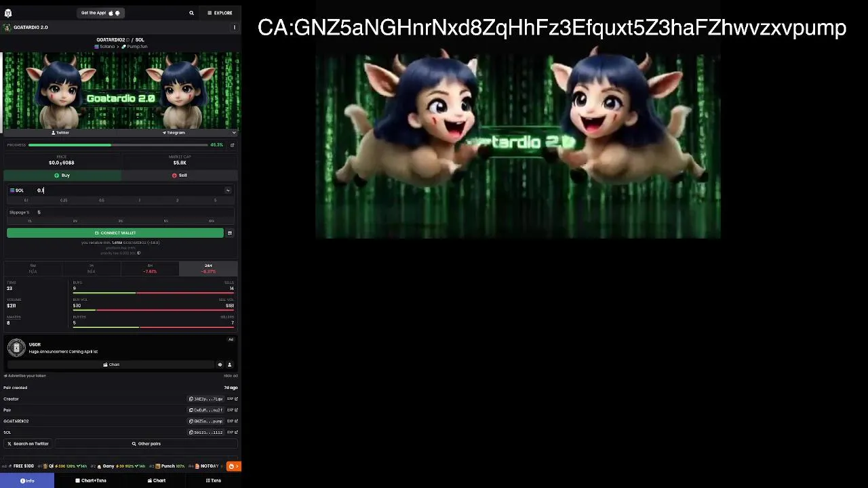The image size is (868, 488).
Task: Select the 6H timeframe tab
Action: pos(150,268)
